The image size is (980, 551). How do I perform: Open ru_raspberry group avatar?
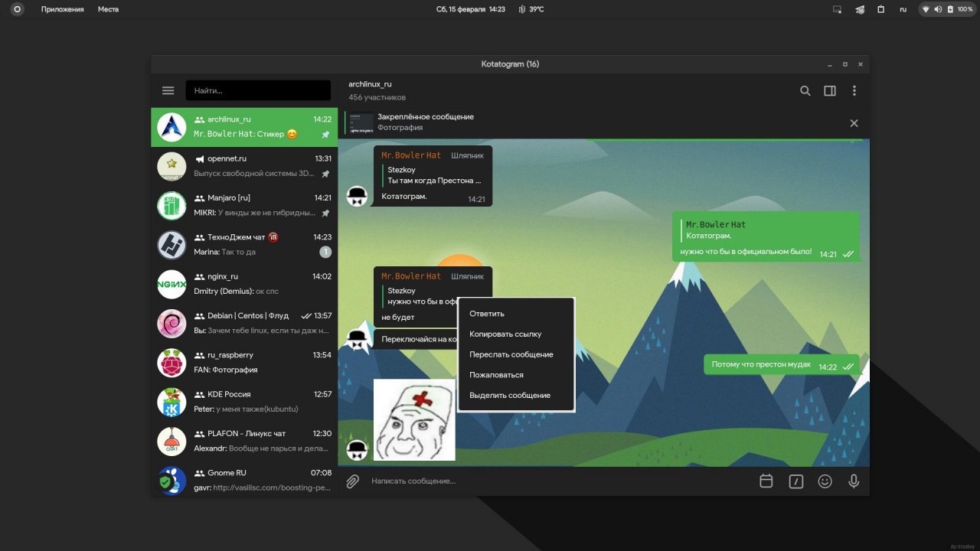pos(171,363)
